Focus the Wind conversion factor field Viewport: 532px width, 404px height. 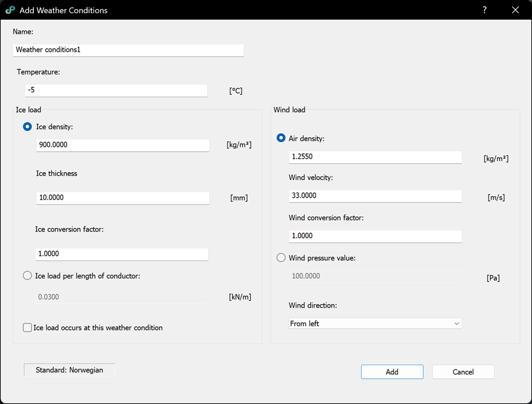(375, 236)
